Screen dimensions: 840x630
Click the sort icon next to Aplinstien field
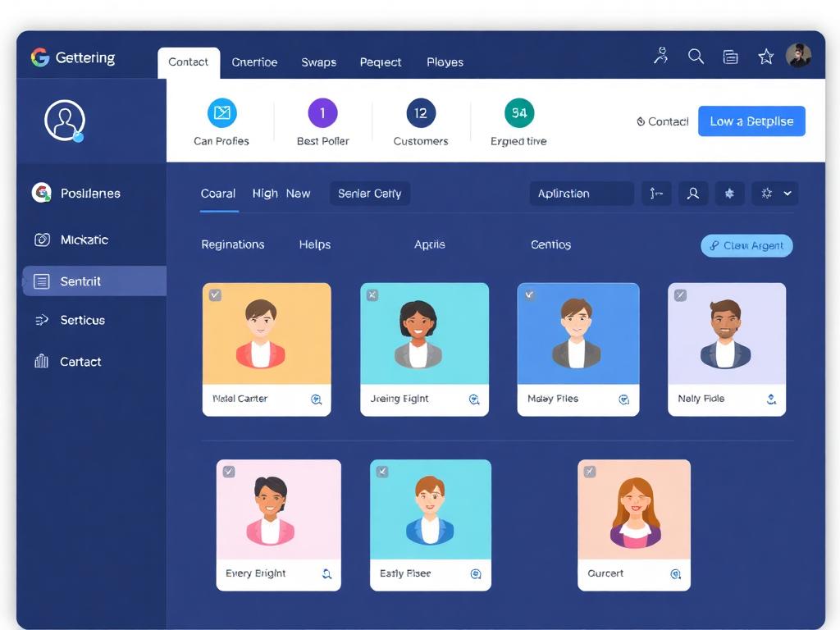click(x=656, y=194)
